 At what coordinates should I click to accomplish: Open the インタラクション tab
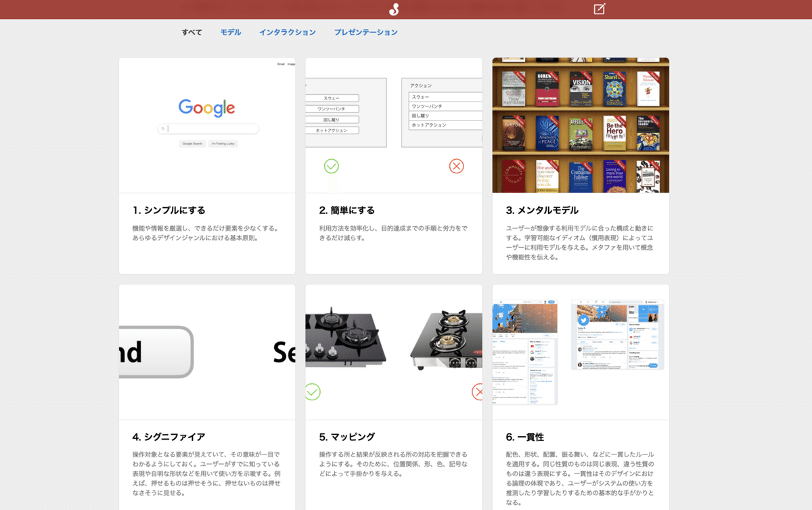tap(288, 32)
